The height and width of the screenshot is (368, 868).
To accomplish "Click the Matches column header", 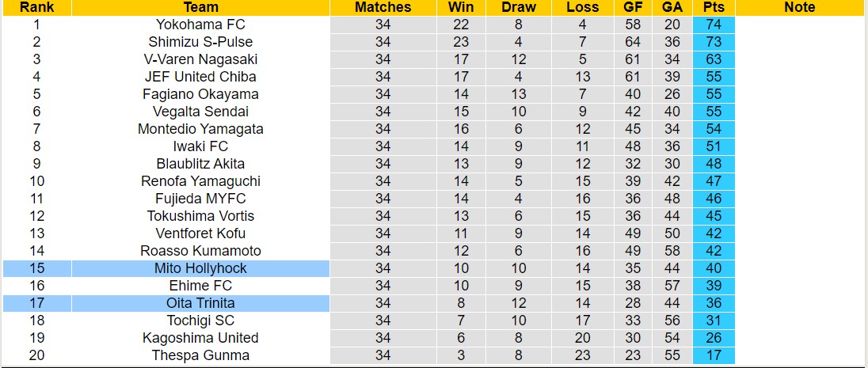I will pyautogui.click(x=383, y=7).
